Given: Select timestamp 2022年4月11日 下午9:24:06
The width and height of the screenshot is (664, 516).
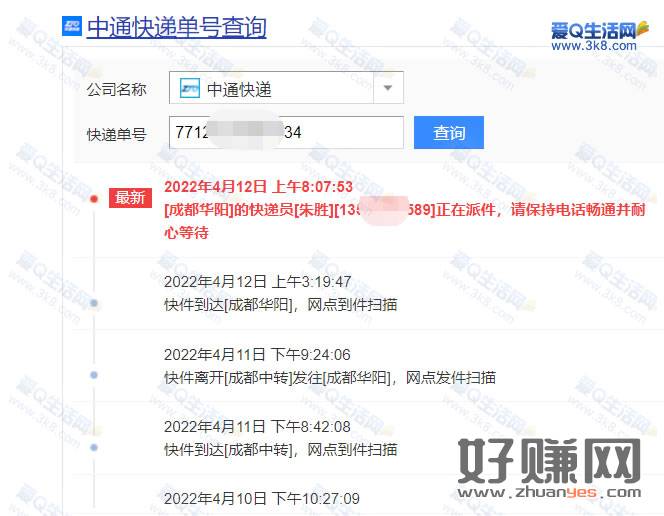Looking at the screenshot, I should click(x=257, y=354).
